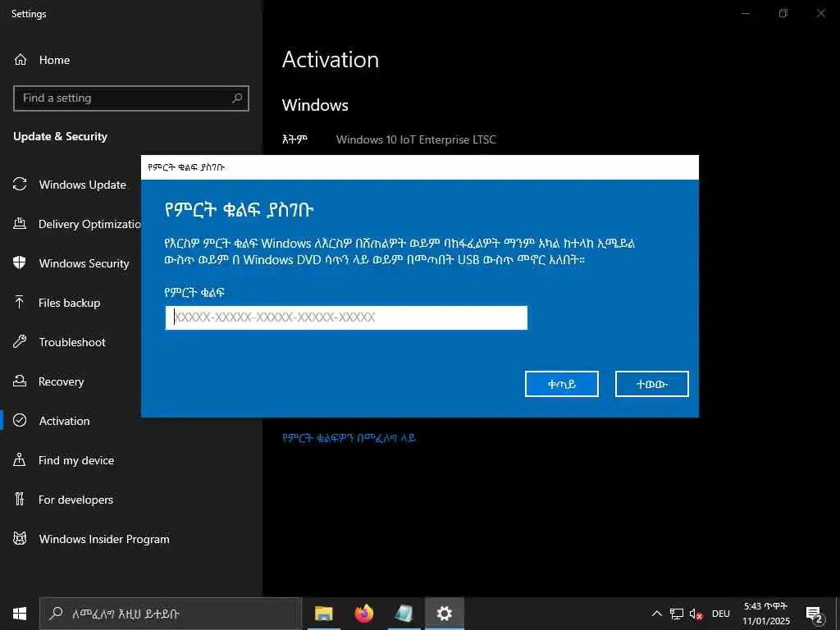Click the Troubleshoot wrench icon
This screenshot has height=630, width=840.
coord(20,342)
